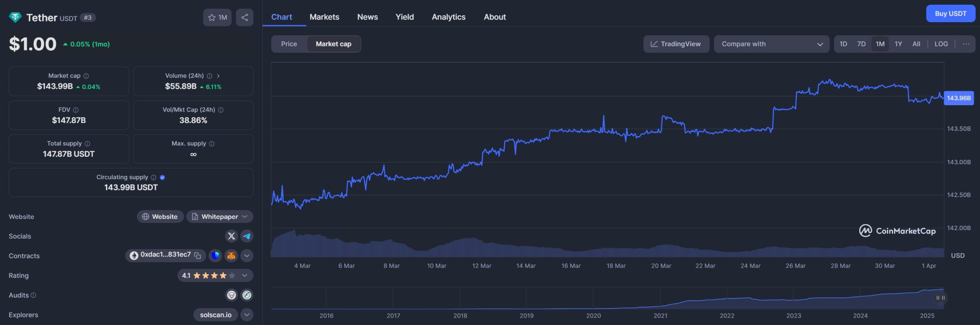The height and width of the screenshot is (325, 980).
Task: Expand the Explorers list chevron
Action: tap(247, 315)
